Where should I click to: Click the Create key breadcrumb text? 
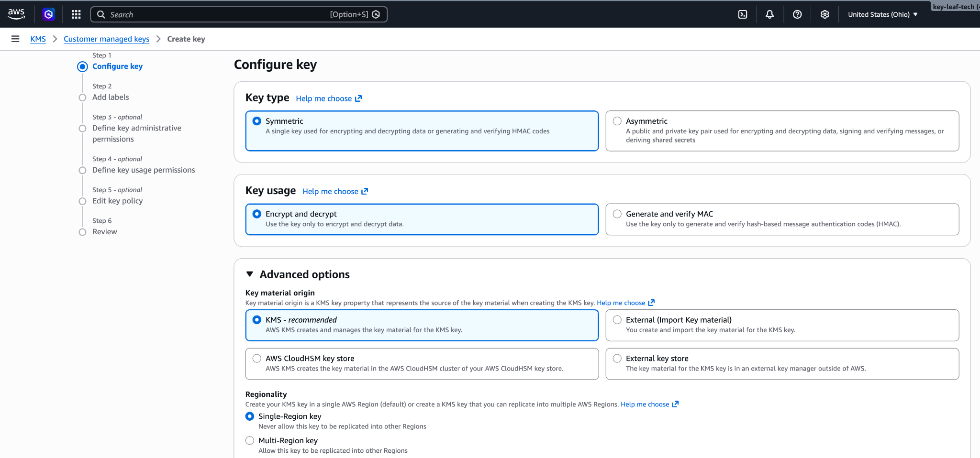click(x=186, y=39)
